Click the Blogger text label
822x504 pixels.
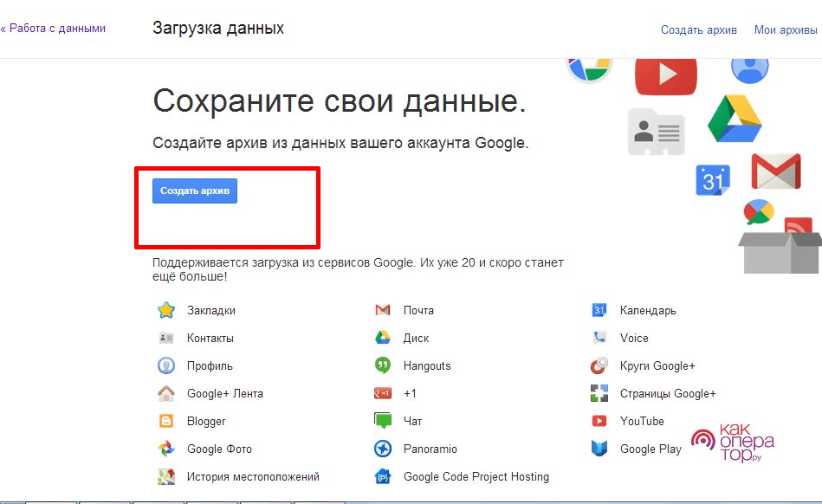pos(206,421)
